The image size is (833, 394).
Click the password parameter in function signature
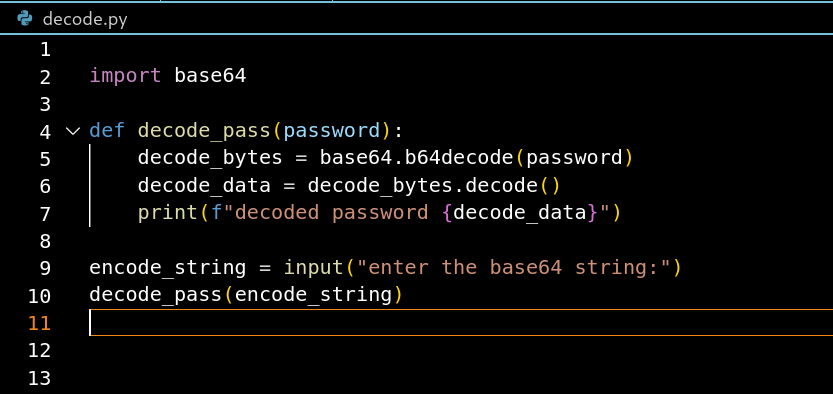tap(332, 131)
